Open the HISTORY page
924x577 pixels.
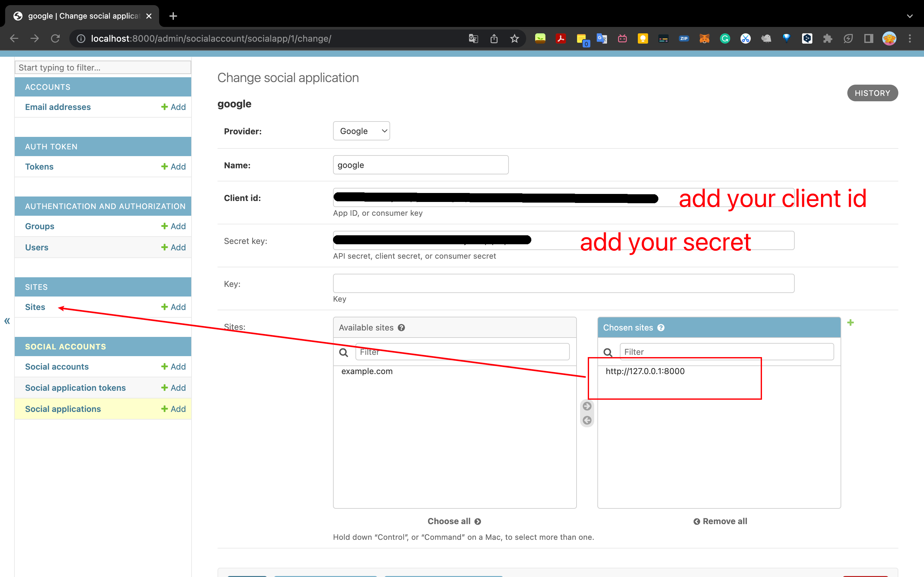[x=872, y=93]
